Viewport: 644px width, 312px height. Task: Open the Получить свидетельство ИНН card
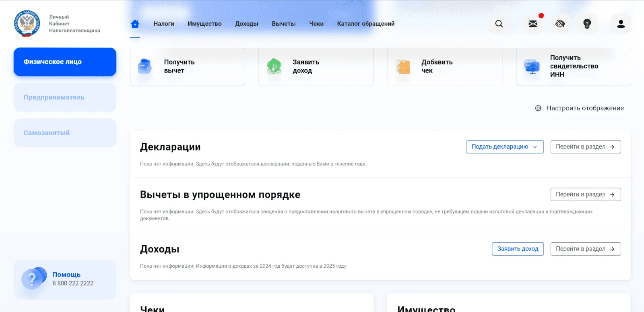[x=573, y=66]
